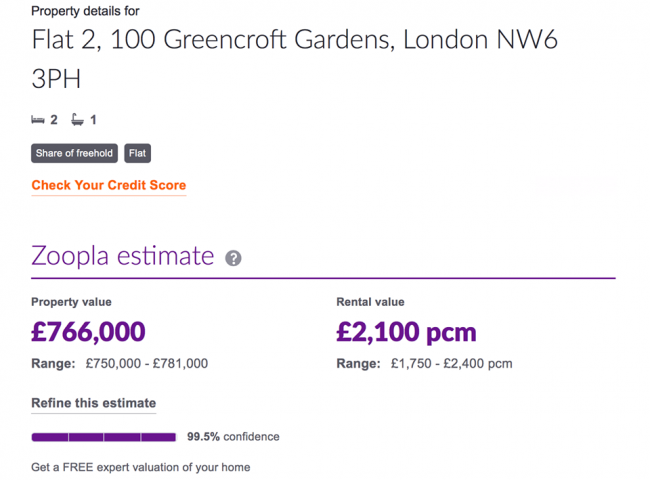Click the bedroom count number 2
650x480 pixels.
point(54,120)
